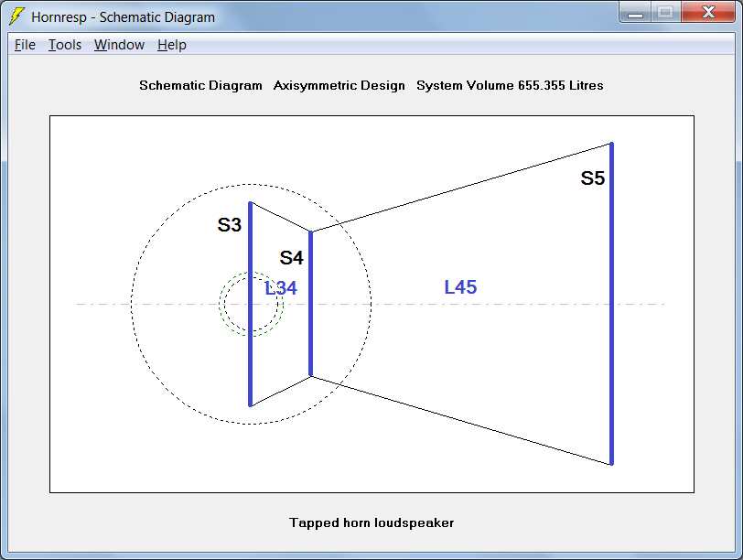Click the 'Schematic Diagram' heading text
The height and width of the screenshot is (560, 743).
coord(200,85)
